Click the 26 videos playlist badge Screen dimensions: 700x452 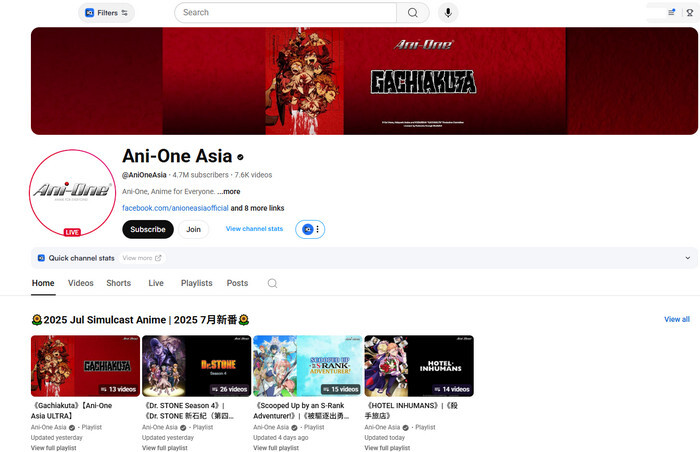point(229,389)
